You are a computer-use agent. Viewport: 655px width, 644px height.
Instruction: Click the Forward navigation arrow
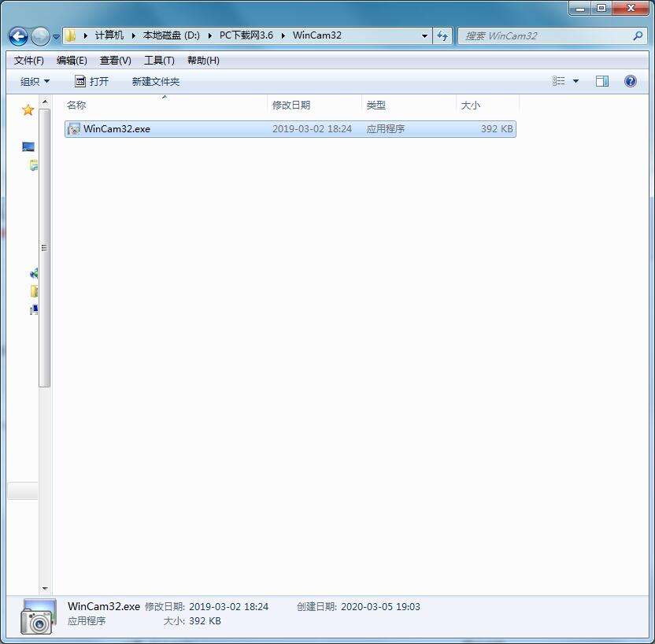pos(40,36)
